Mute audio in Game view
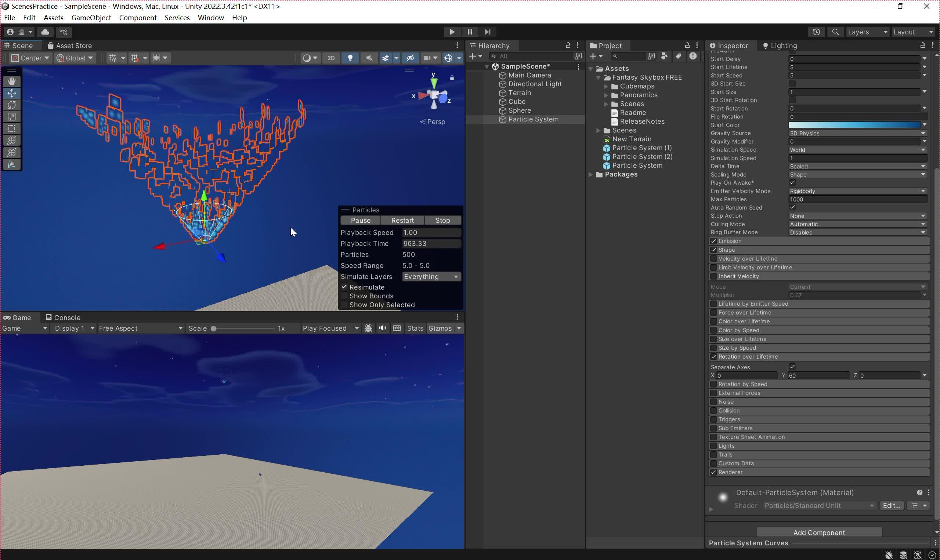The image size is (940, 560). point(382,328)
